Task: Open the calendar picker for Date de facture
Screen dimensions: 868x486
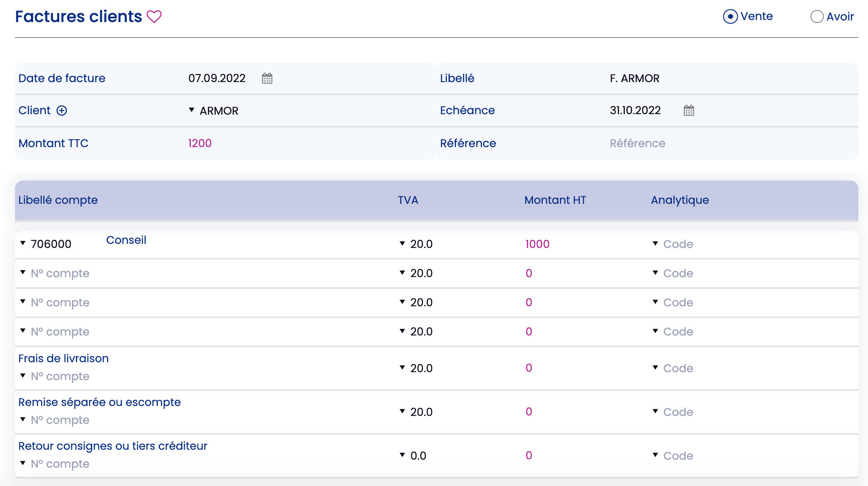Action: [267, 78]
